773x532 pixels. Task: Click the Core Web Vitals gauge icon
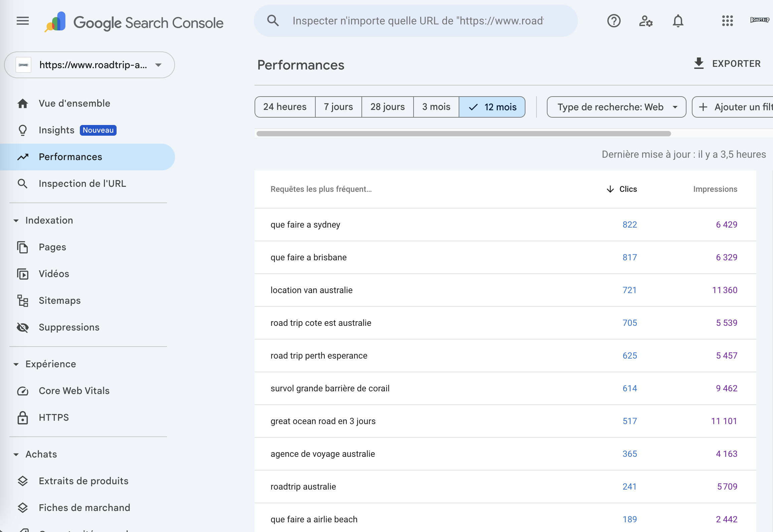pos(23,391)
